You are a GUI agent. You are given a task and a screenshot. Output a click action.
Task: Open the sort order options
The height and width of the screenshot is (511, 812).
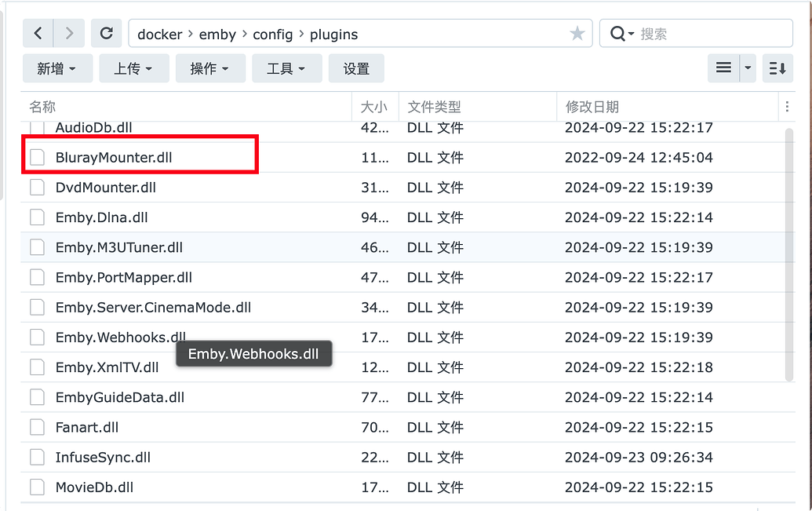(x=777, y=68)
